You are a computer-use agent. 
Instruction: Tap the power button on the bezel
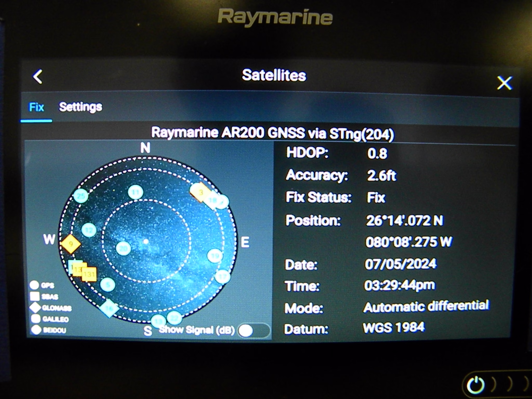pos(475,385)
